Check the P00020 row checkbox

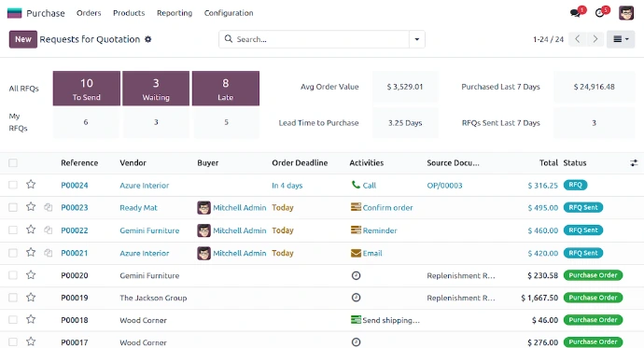[13, 275]
